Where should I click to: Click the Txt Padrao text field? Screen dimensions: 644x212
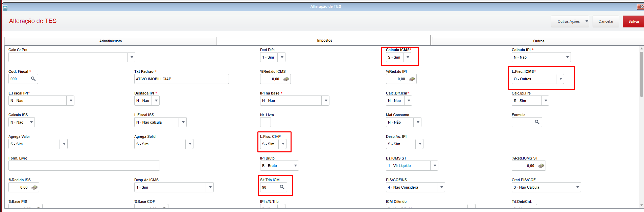(x=182, y=79)
